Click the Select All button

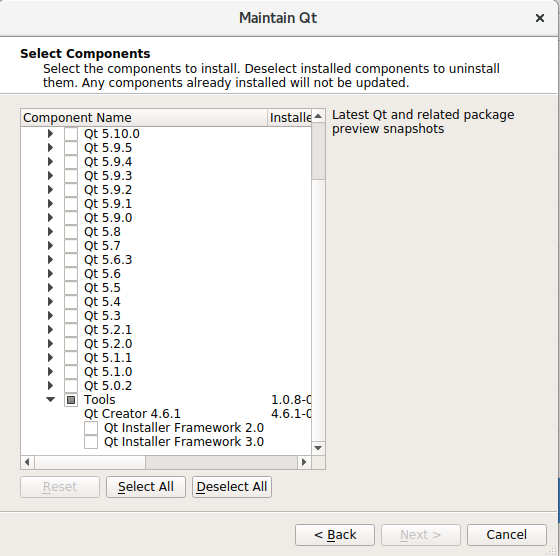(146, 487)
